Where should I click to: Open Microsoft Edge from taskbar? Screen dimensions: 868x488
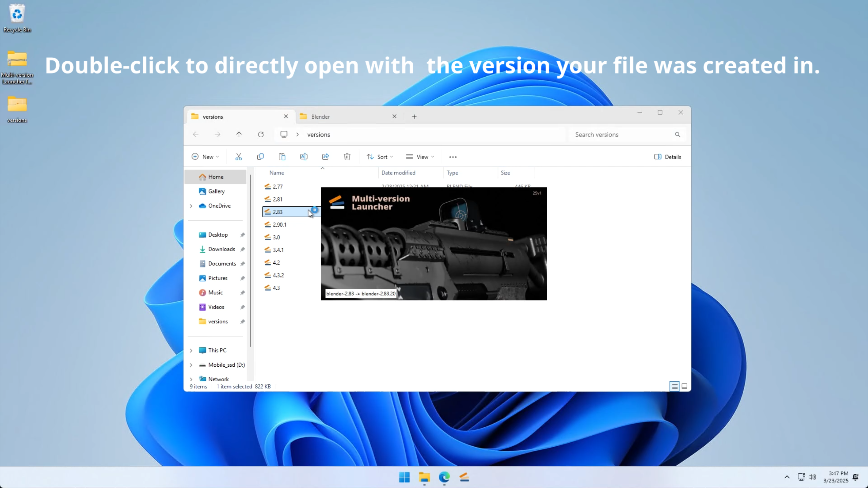444,477
